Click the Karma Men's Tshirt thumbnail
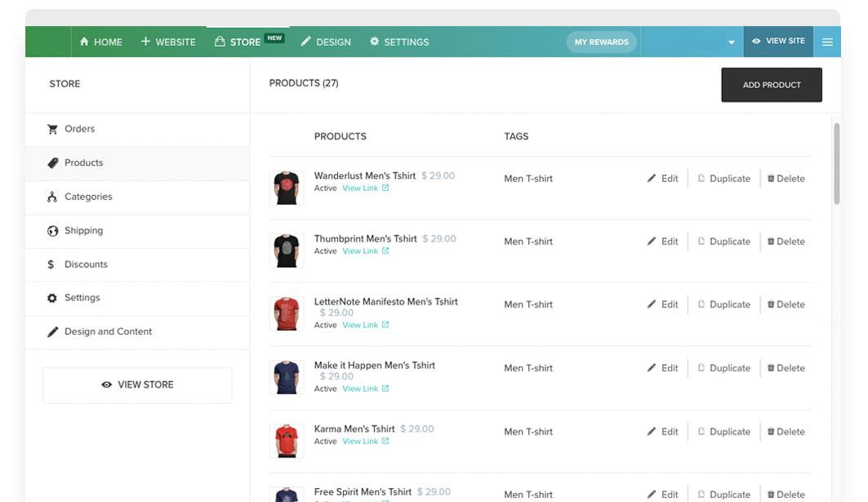 click(287, 441)
